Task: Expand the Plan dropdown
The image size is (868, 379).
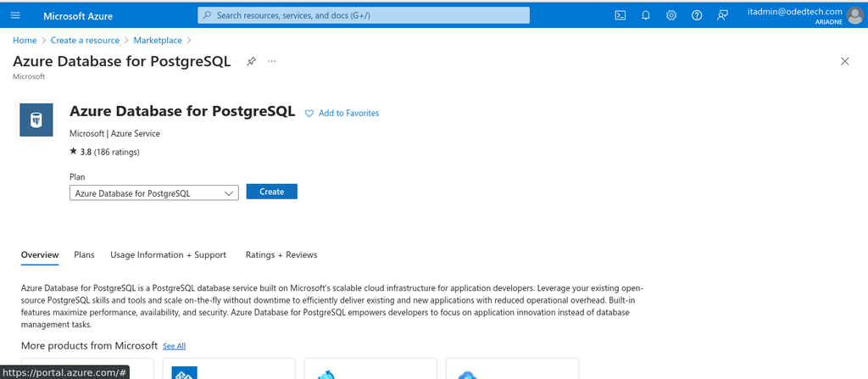Action: 154,192
